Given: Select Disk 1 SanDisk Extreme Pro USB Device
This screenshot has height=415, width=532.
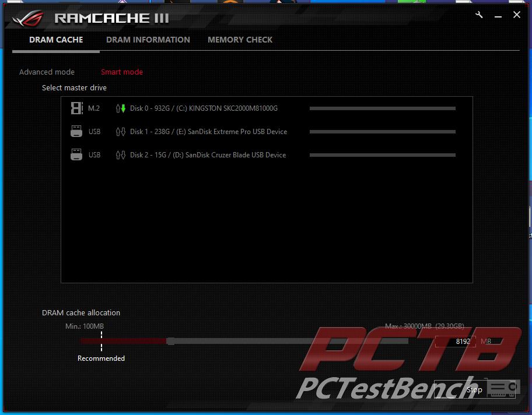Looking at the screenshot, I should (x=208, y=132).
